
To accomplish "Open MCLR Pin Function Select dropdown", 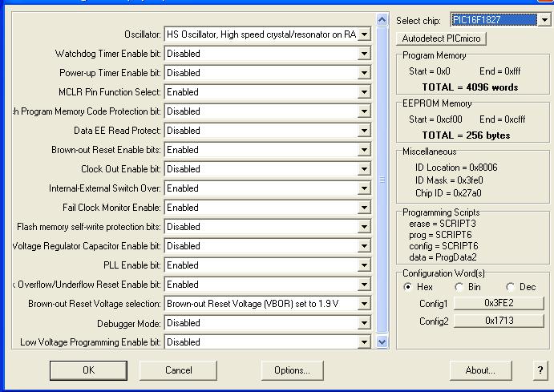I will 268,92.
